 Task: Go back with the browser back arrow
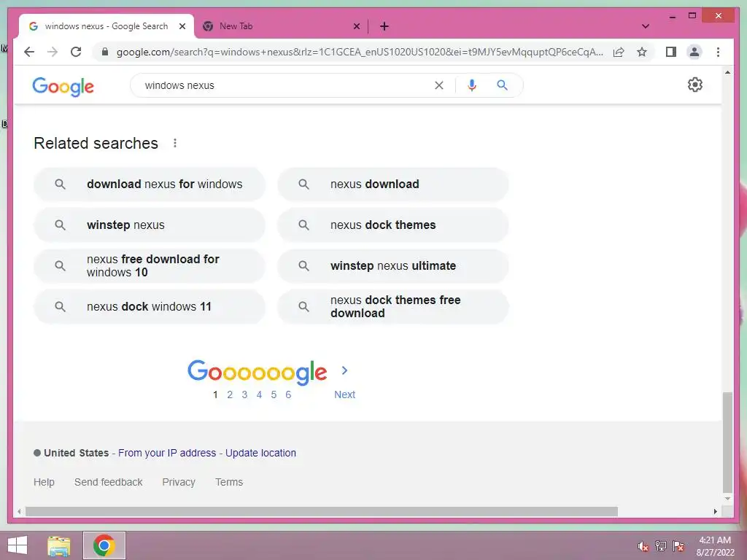click(x=29, y=52)
